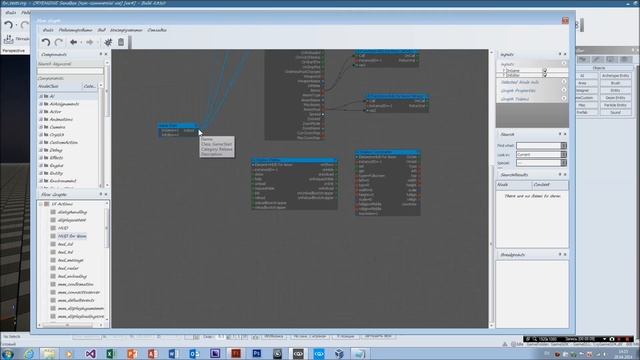
Task: Open PowerPoint from the taskbar
Action: [132, 353]
